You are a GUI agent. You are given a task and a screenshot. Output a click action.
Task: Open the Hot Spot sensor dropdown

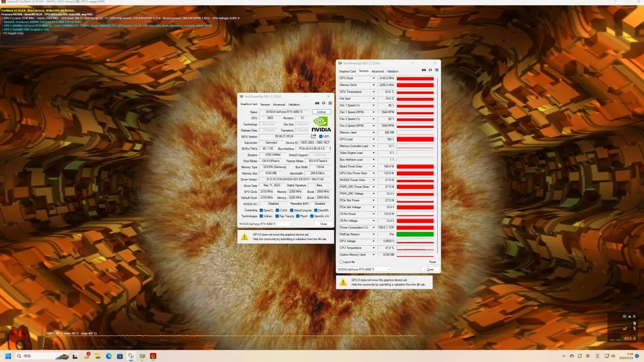(x=374, y=98)
